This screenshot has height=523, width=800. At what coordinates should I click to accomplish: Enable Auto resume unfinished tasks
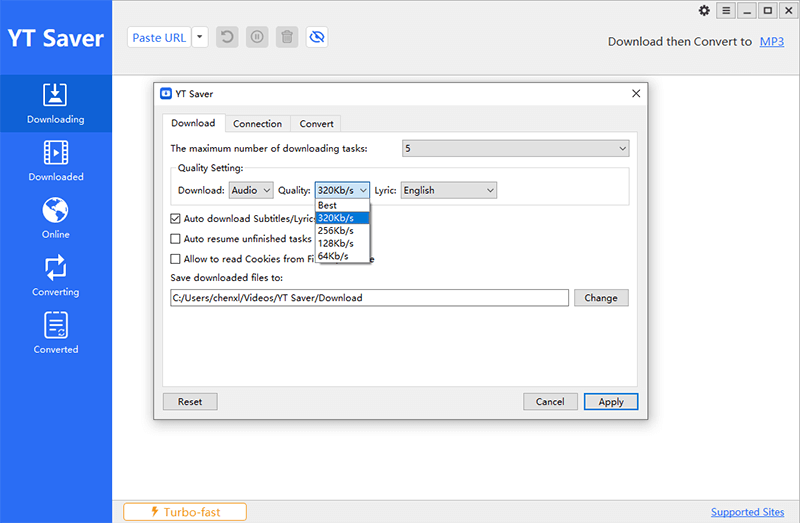(x=176, y=239)
